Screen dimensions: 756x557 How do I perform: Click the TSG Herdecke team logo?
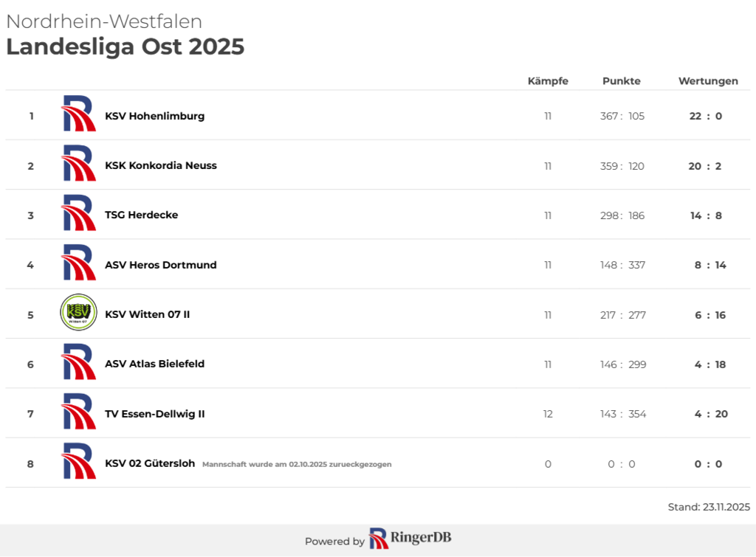click(x=78, y=213)
